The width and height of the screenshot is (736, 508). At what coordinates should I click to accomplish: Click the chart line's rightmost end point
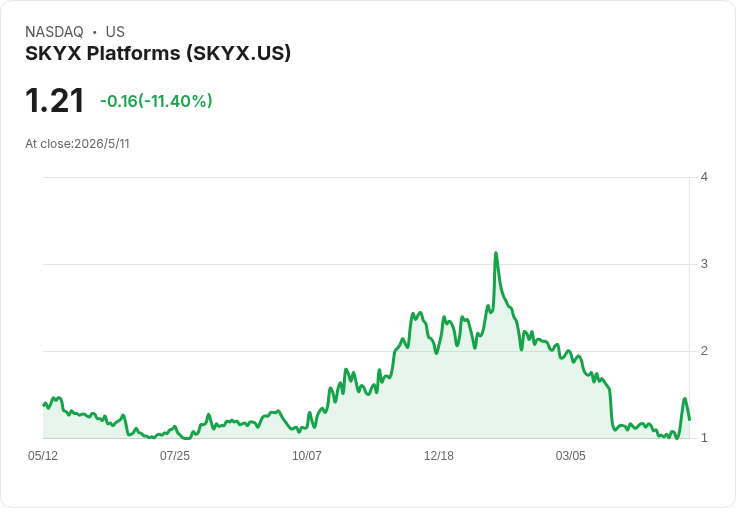coord(689,419)
